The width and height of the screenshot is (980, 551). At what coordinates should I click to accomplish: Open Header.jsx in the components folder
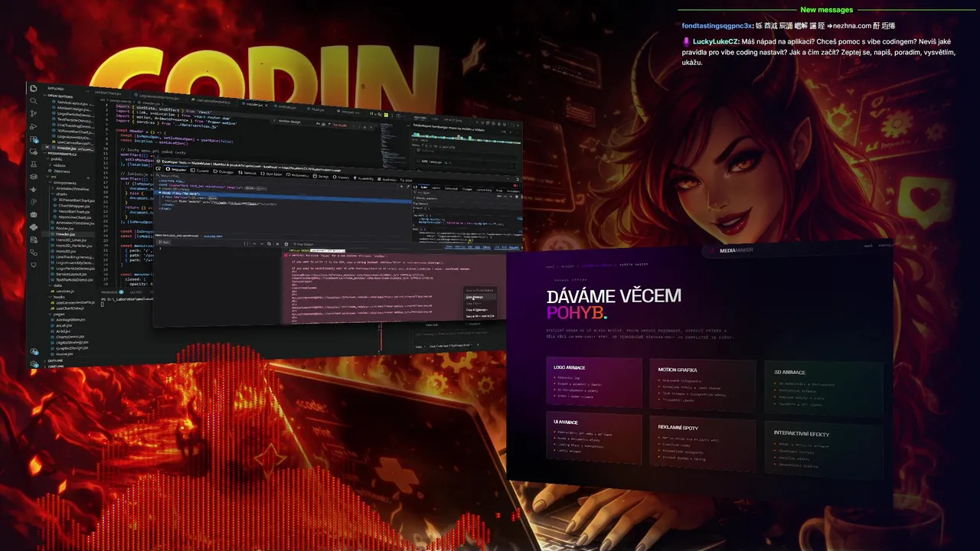coord(65,234)
